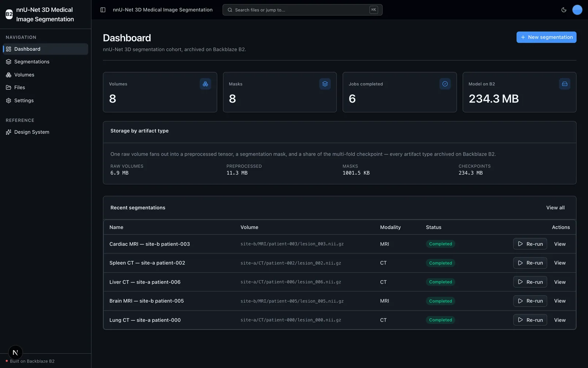Click the lesion_006.nii.gz volume path
This screenshot has height=368, width=588.
[291, 282]
